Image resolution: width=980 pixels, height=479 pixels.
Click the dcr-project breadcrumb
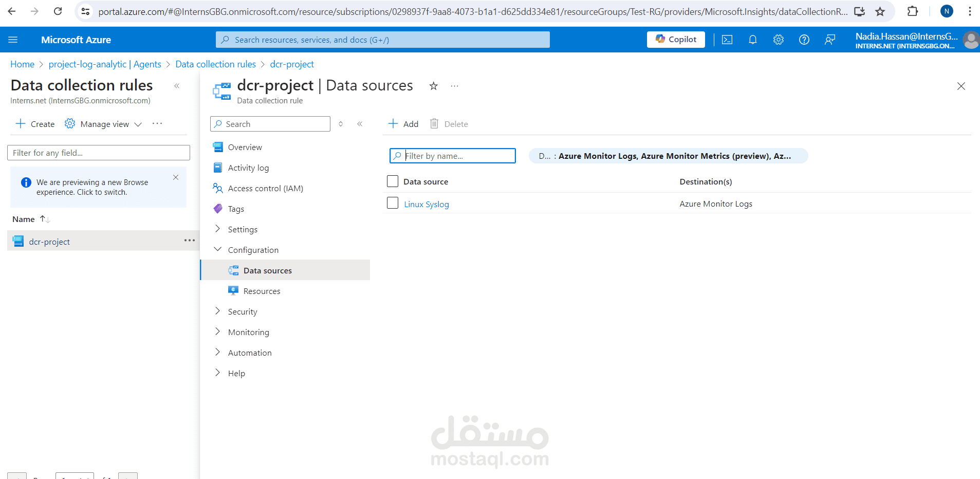coord(292,64)
